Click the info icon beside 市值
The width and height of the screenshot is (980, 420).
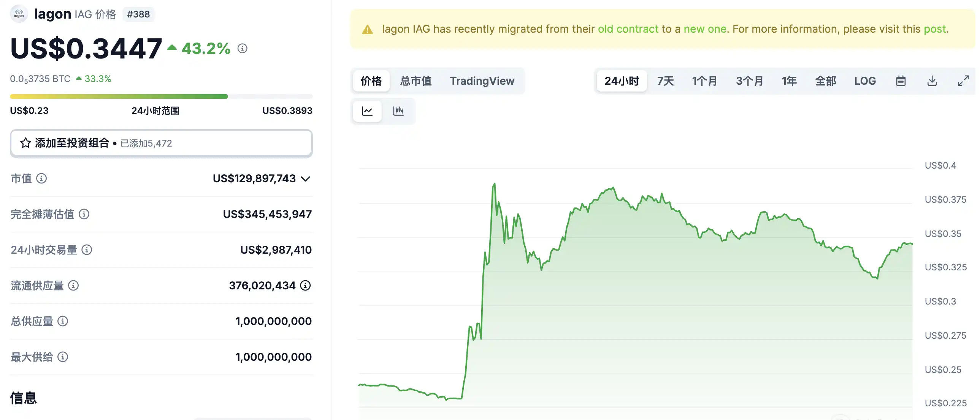click(41, 178)
